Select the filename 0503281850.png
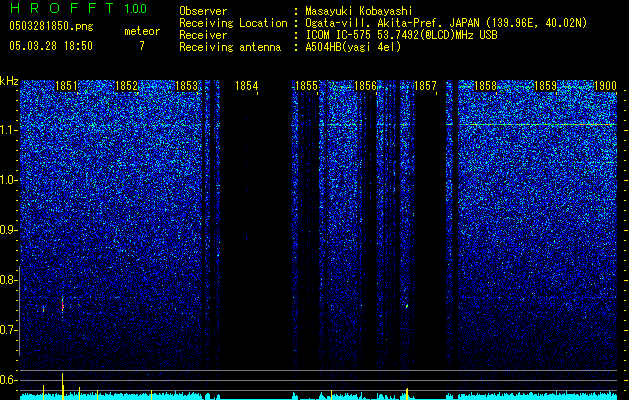 click(x=51, y=26)
